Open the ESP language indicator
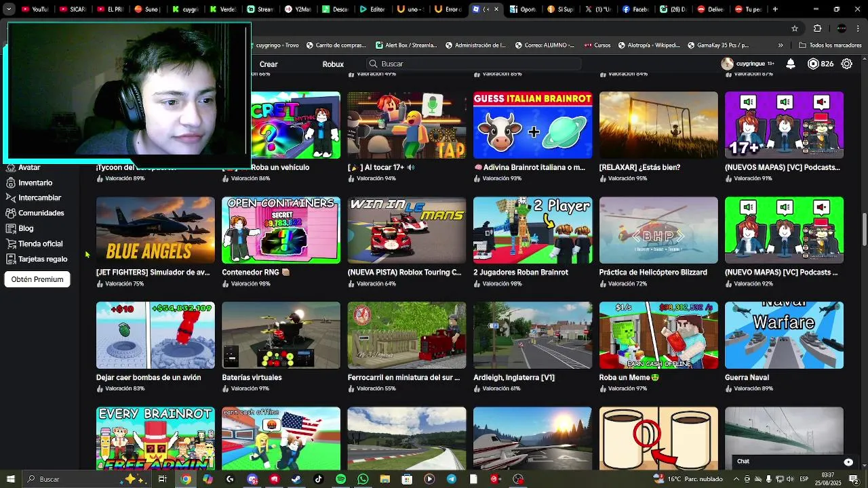Screen dimensions: 868x488 [x=804, y=479]
